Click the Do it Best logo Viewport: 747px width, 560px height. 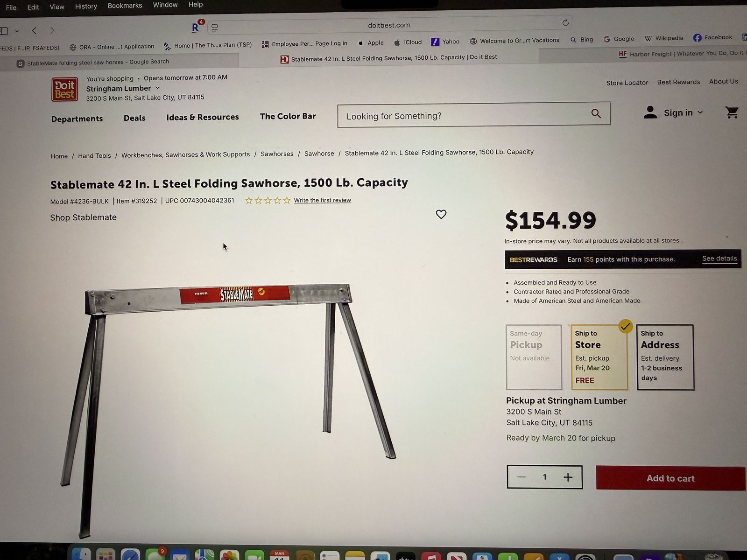(x=64, y=89)
